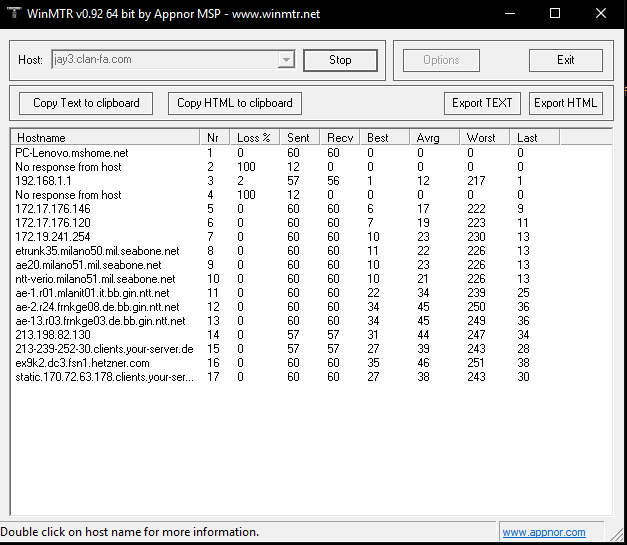Copy HTML to clipboard
This screenshot has width=627, height=545.
[235, 103]
